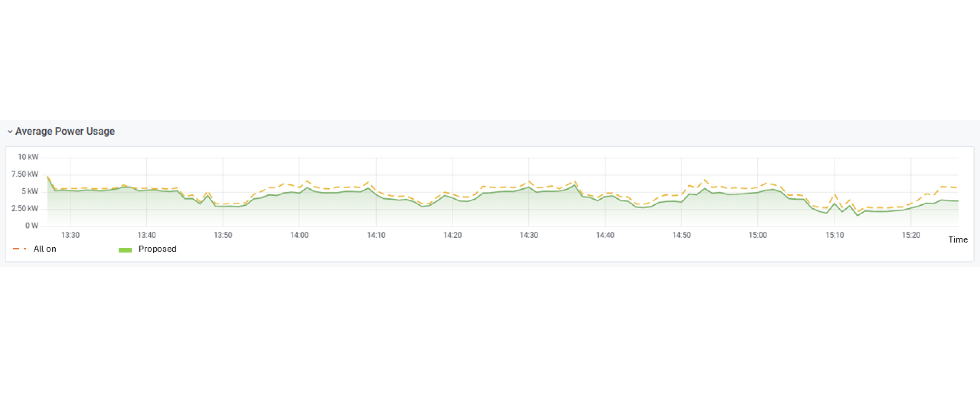The width and height of the screenshot is (980, 404).
Task: Click the Average Power Usage row title
Action: point(65,131)
